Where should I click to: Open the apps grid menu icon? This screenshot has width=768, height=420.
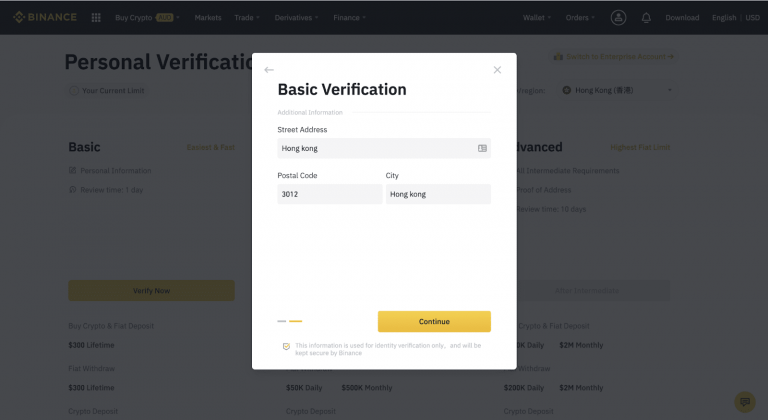click(96, 17)
